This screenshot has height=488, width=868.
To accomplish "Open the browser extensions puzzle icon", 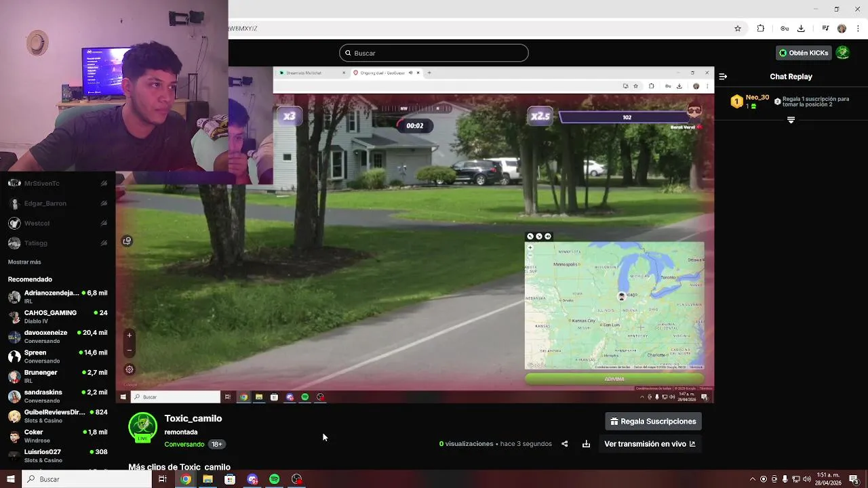I will [x=760, y=28].
